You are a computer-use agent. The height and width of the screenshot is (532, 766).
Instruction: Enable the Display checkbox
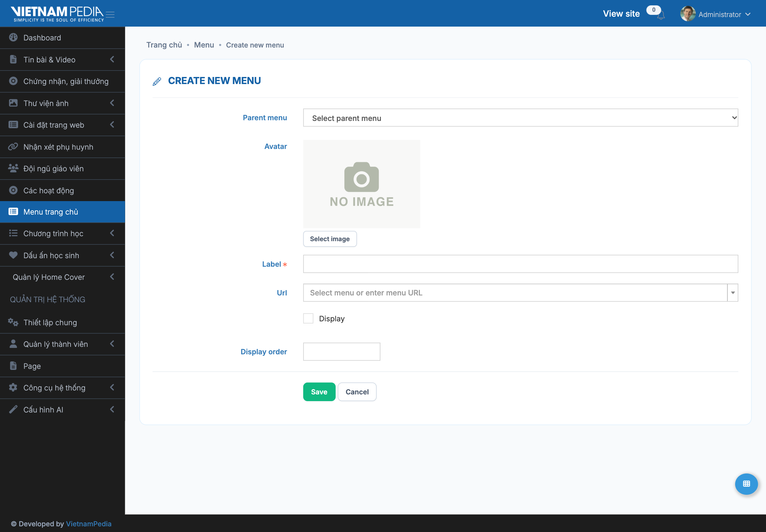click(308, 318)
